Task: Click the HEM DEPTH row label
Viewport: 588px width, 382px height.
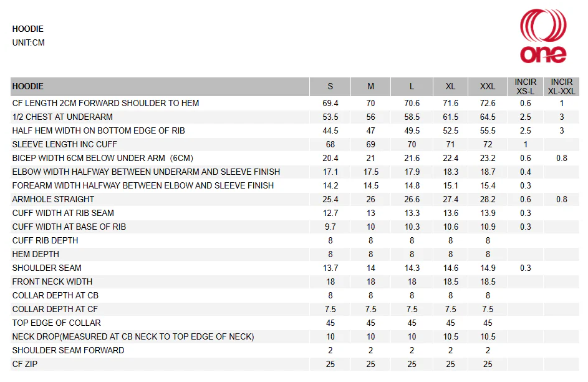Action: [x=36, y=254]
